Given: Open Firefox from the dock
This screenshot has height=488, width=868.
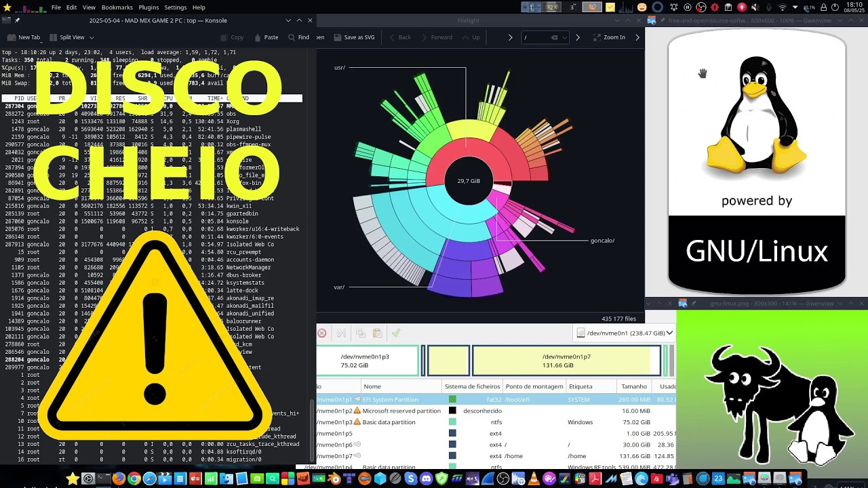Looking at the screenshot, I should (x=119, y=479).
